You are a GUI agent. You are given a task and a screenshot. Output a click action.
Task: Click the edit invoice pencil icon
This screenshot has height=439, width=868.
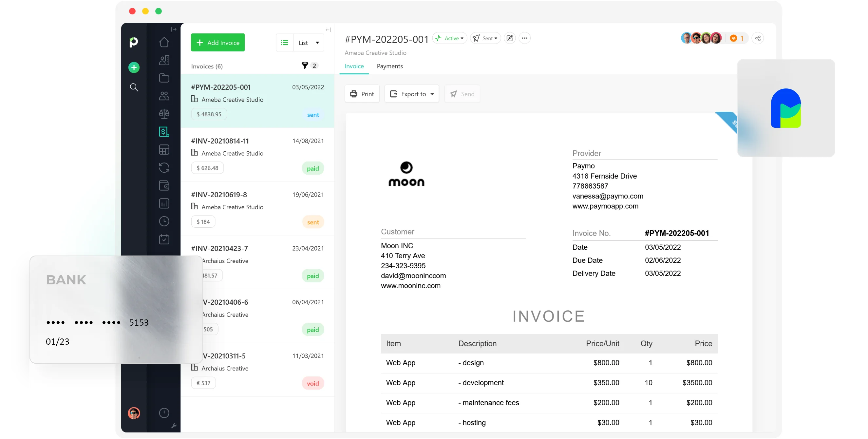point(509,38)
